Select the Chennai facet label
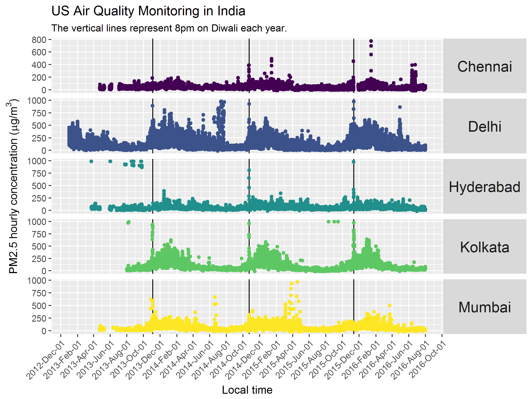The image size is (532, 399). (x=484, y=66)
